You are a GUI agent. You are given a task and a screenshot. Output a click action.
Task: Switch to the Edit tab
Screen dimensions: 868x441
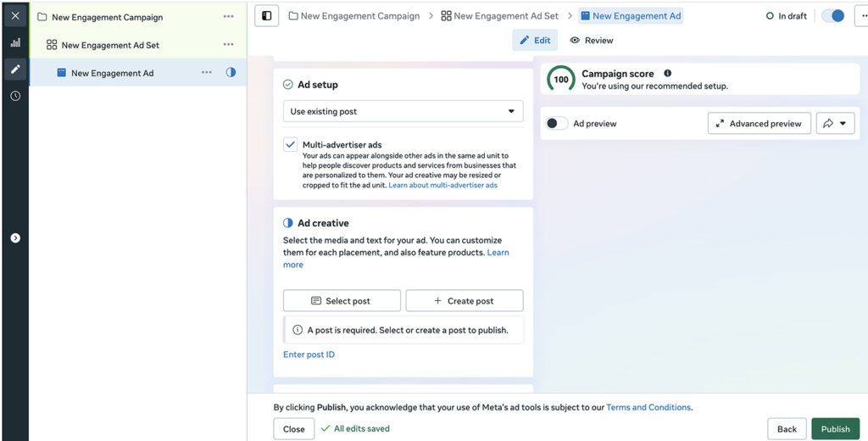tap(535, 41)
